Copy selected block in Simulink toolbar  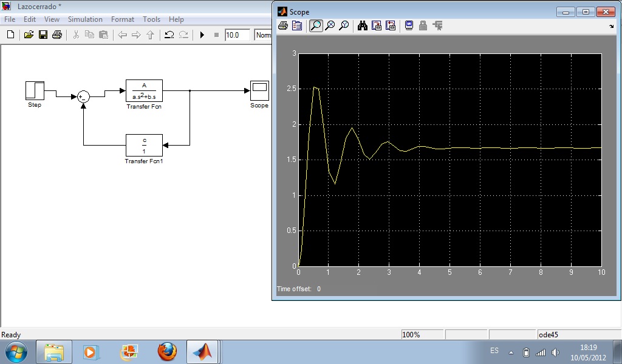click(90, 35)
